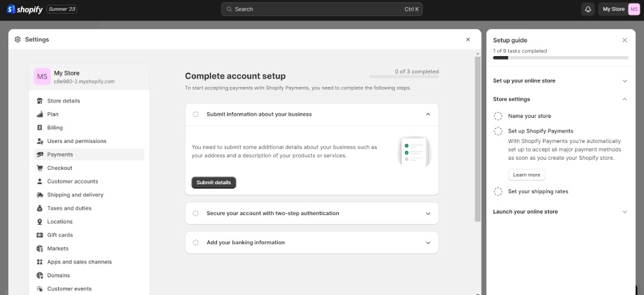
Task: Click the c8e980-2.myshopify.com store URL
Action: point(84,82)
